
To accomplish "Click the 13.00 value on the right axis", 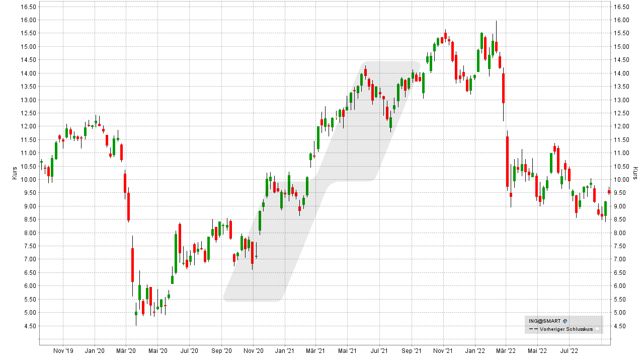I will point(623,100).
